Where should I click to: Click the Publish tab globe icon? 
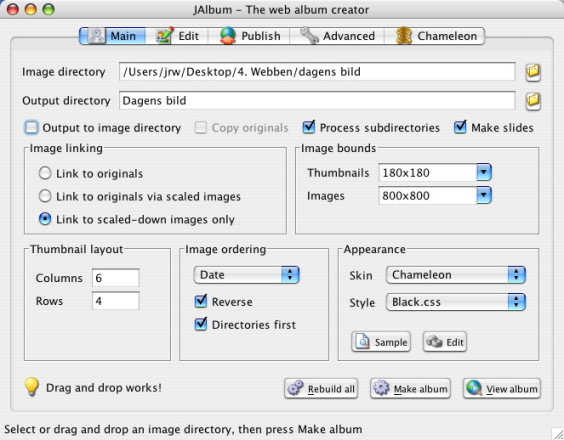[228, 36]
